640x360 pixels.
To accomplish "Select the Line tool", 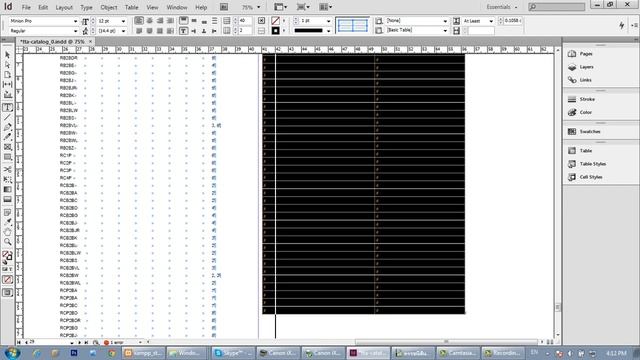I will [7, 117].
